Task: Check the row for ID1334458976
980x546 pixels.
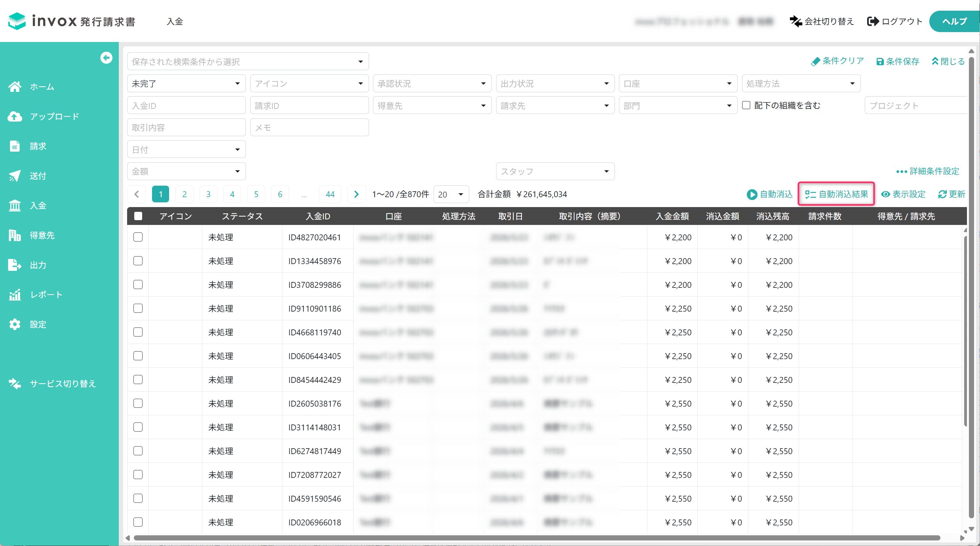Action: coord(138,261)
